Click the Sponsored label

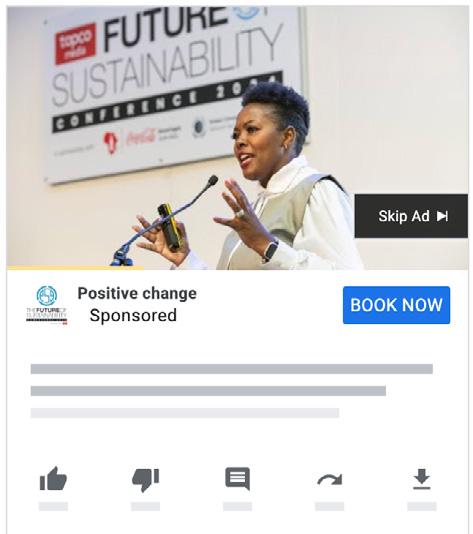[133, 315]
